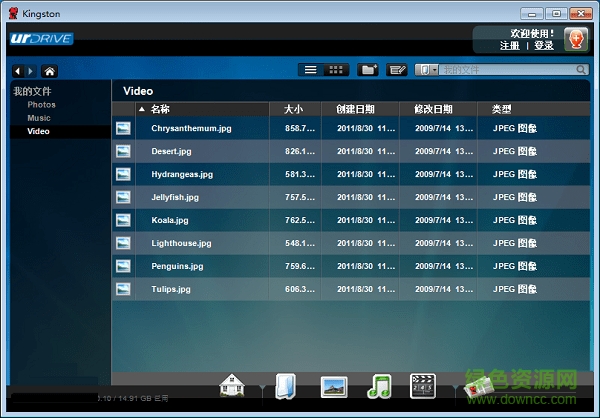600x418 pixels.
Task: Click the Home icon in bottom dock
Action: [232, 385]
